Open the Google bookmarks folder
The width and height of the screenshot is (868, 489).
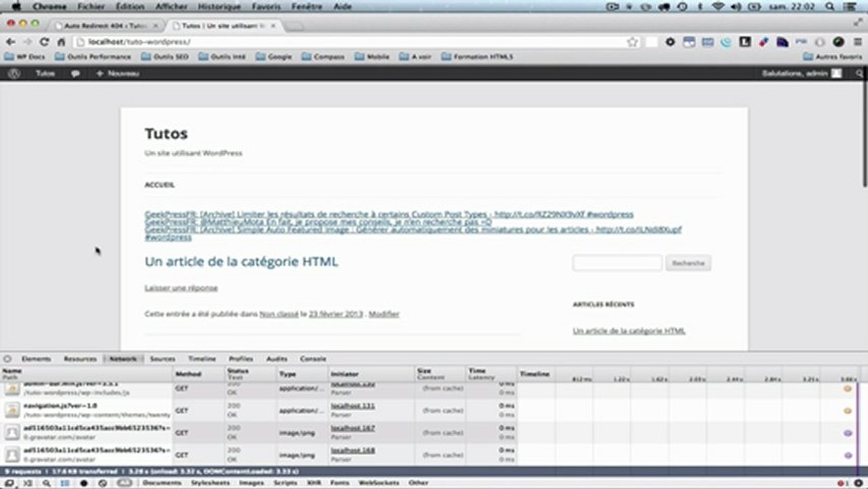point(273,57)
